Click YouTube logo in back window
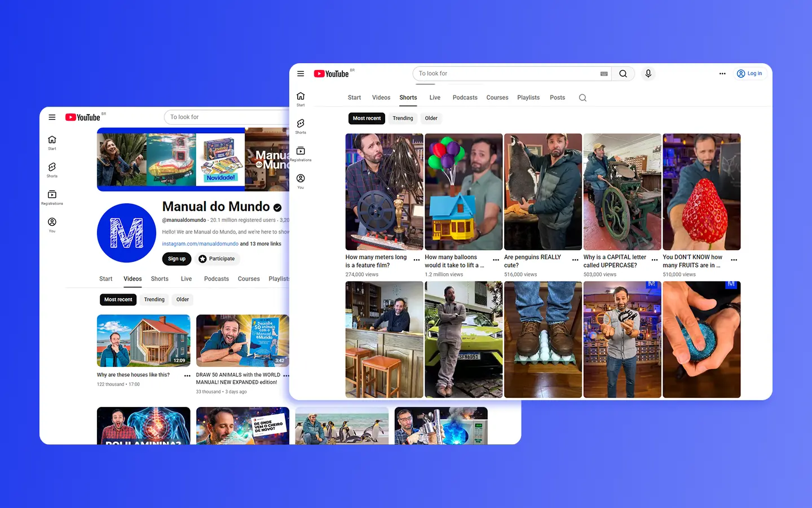Image resolution: width=812 pixels, height=508 pixels. tap(83, 117)
